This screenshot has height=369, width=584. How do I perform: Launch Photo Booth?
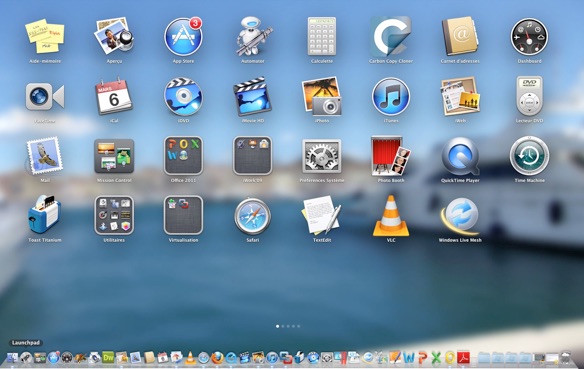click(391, 156)
